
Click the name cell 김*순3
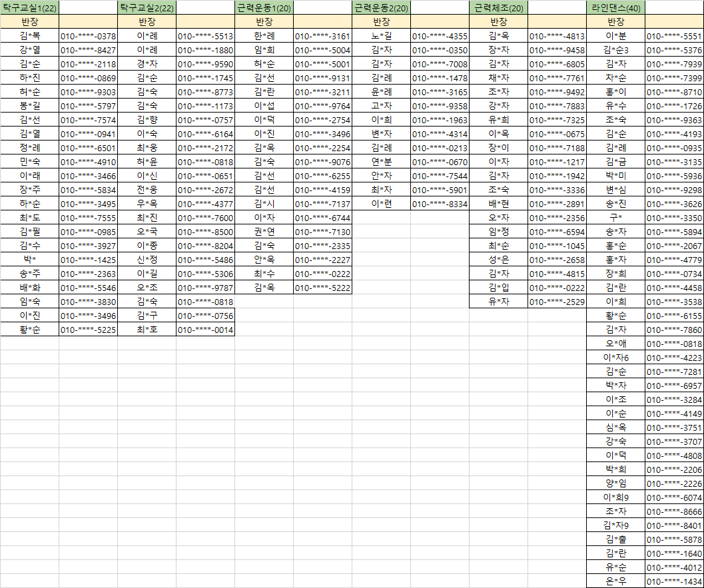click(x=615, y=50)
